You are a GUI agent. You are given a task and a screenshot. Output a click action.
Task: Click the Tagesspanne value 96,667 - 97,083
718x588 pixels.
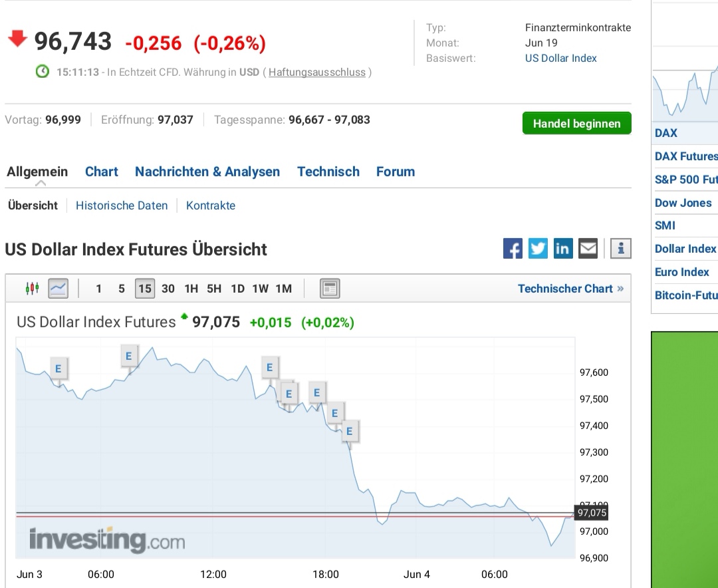(x=329, y=120)
